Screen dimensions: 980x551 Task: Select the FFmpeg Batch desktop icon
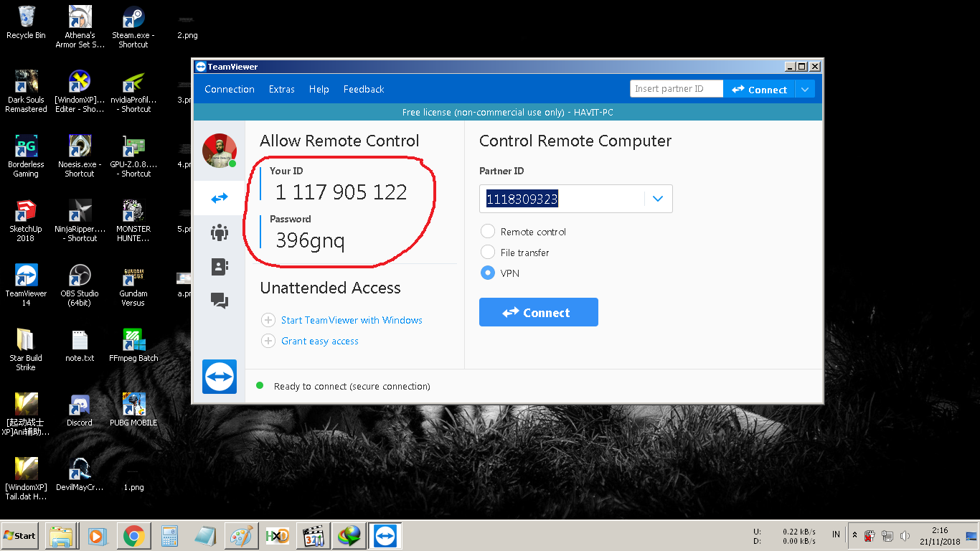pos(133,344)
